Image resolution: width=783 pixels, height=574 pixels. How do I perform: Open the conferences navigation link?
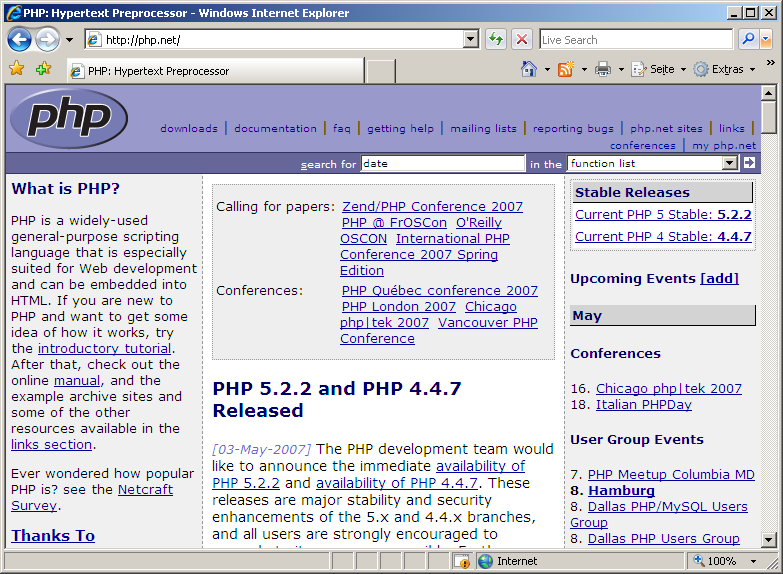coord(643,145)
